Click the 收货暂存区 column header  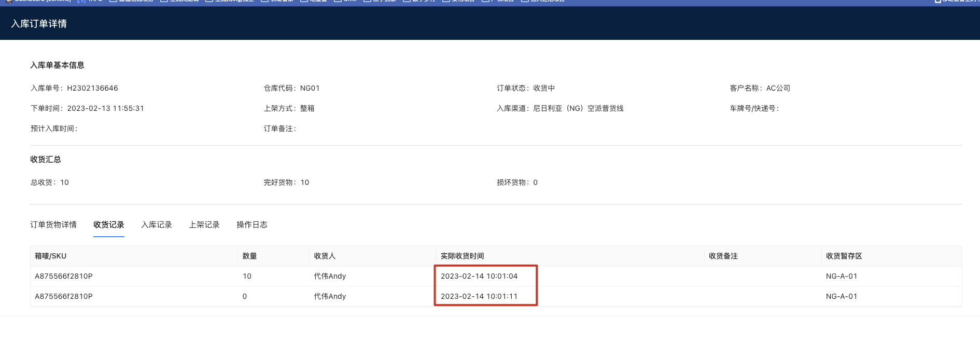point(844,256)
